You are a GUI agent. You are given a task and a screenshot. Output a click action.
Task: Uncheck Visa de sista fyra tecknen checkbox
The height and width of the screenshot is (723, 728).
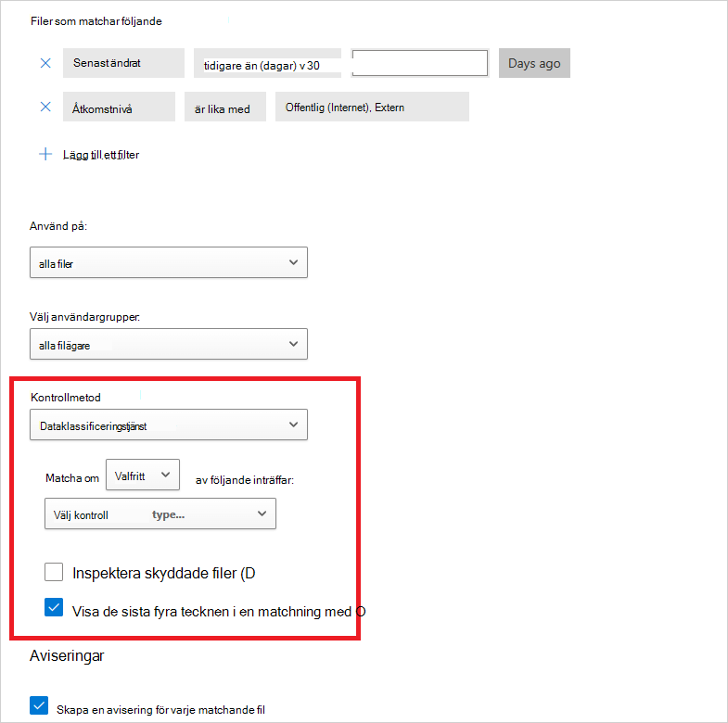coord(54,607)
